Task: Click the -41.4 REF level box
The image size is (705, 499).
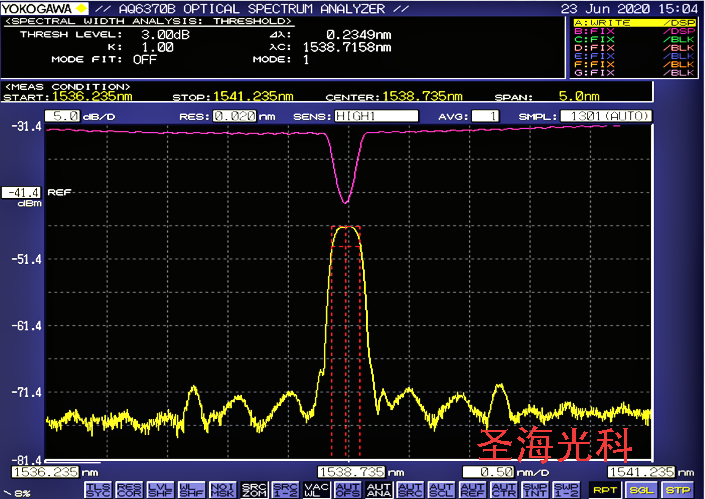Action: (22, 193)
